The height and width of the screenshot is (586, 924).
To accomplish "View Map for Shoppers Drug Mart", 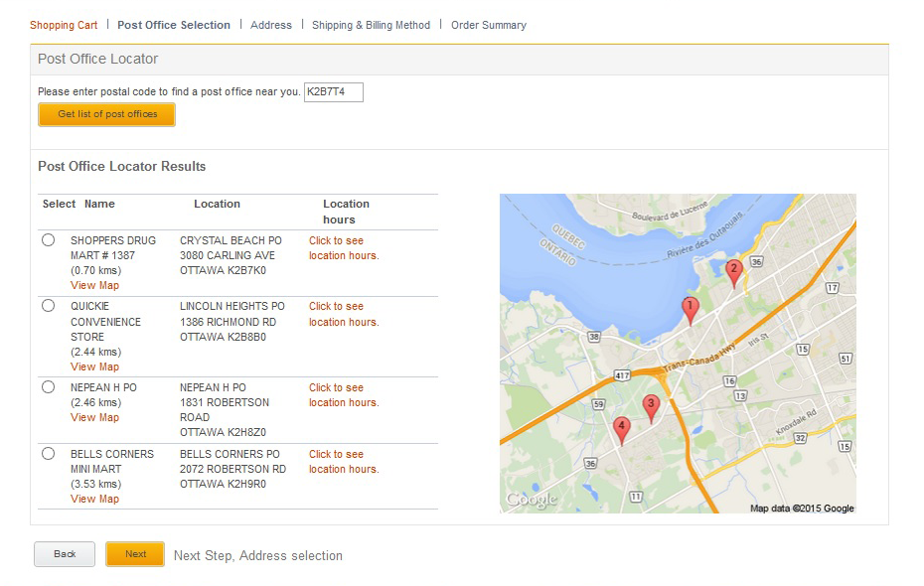I will click(x=94, y=285).
